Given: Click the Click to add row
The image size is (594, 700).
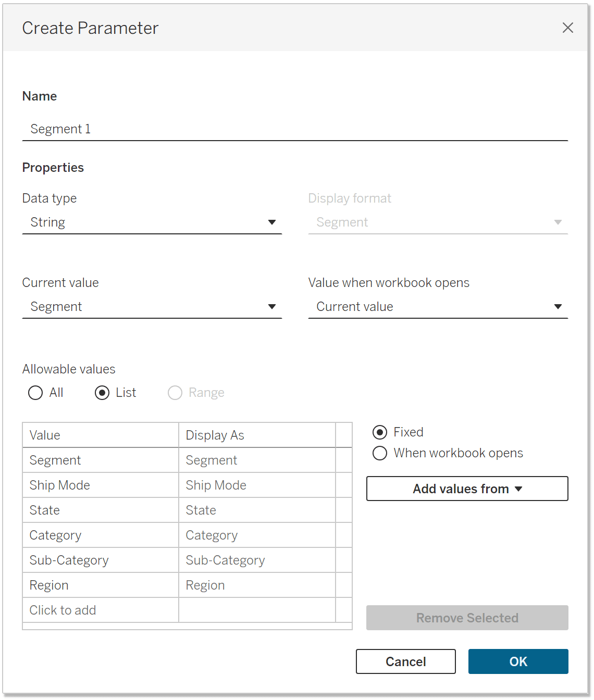Looking at the screenshot, I should point(101,610).
